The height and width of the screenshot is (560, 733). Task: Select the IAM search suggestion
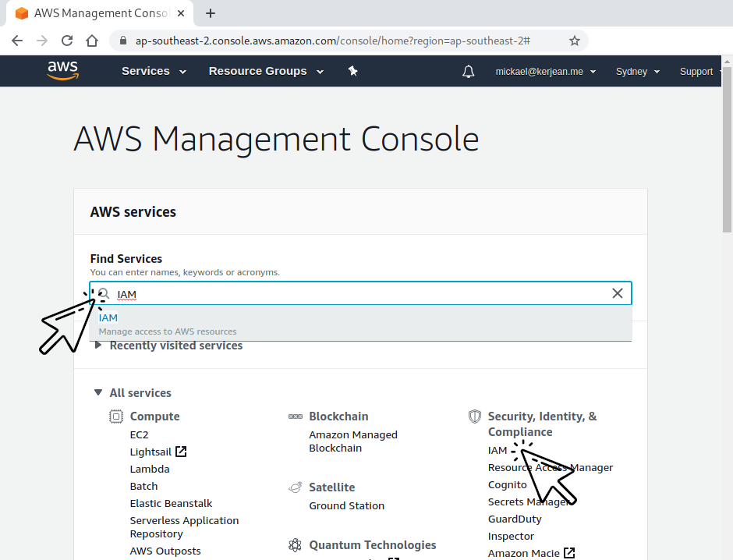point(360,324)
